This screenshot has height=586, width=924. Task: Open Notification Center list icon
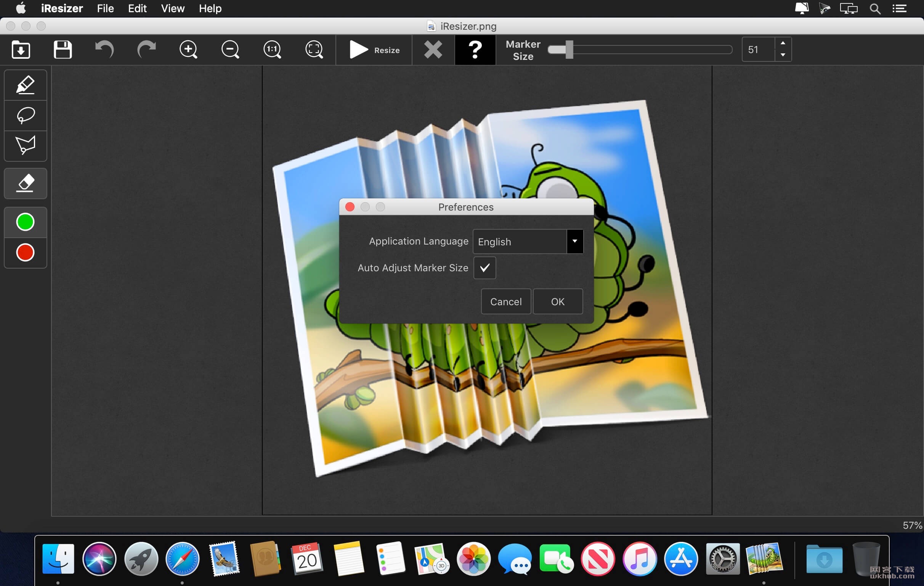tap(900, 8)
